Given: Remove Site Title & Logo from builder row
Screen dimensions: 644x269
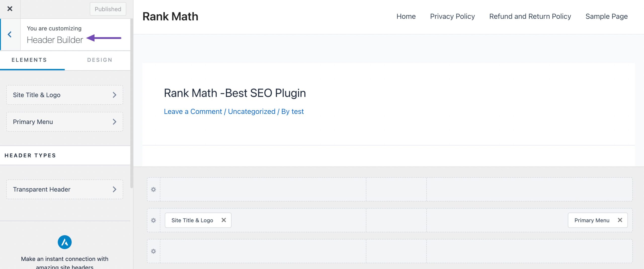Looking at the screenshot, I should [224, 220].
